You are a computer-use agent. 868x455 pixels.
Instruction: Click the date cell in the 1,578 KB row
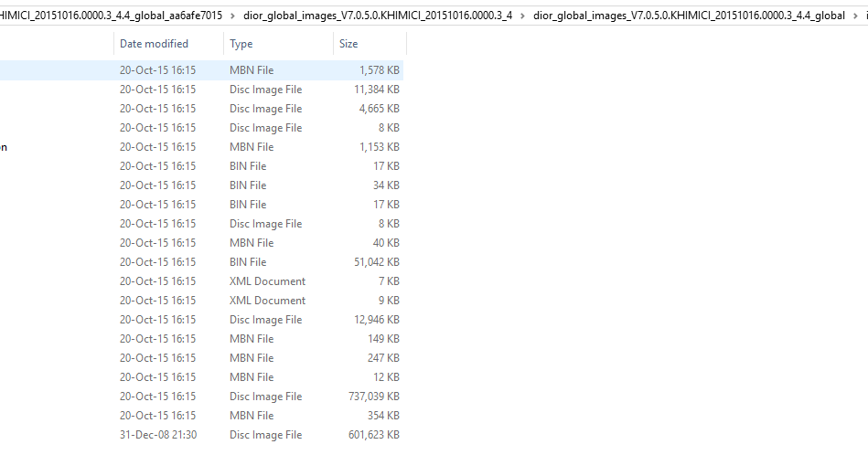157,70
